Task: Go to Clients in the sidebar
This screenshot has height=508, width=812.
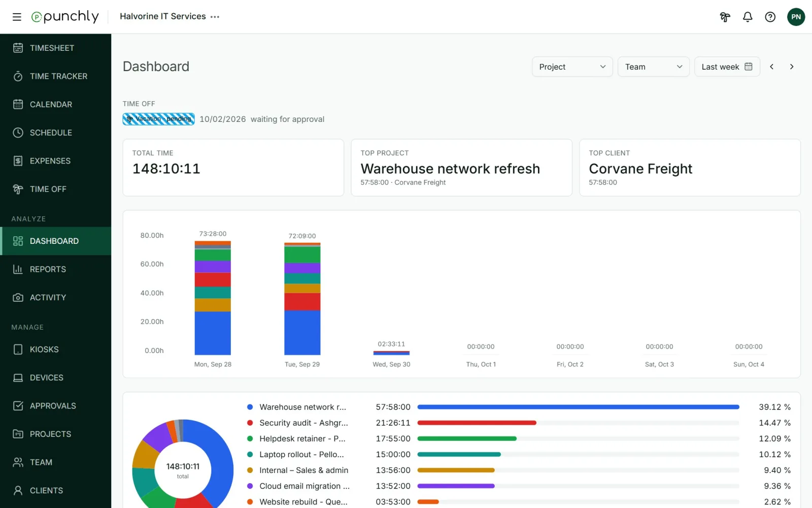Action: click(x=56, y=490)
